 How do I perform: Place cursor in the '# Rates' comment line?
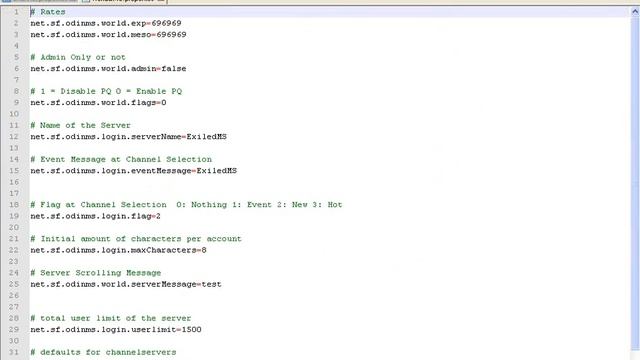tap(47, 12)
